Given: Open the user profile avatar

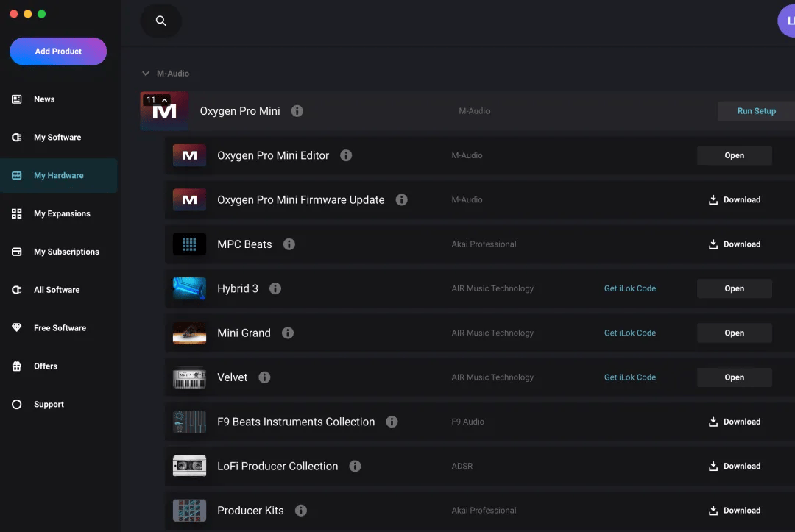Looking at the screenshot, I should click(x=787, y=21).
